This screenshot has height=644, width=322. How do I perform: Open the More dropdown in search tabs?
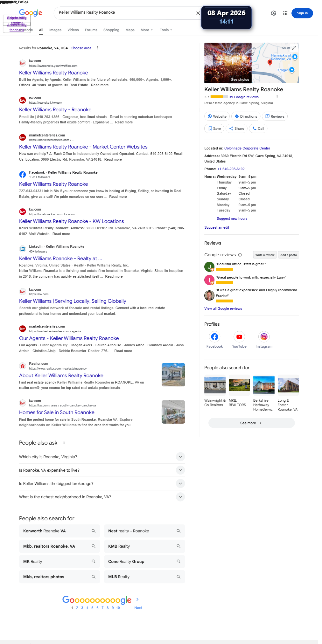pyautogui.click(x=146, y=30)
